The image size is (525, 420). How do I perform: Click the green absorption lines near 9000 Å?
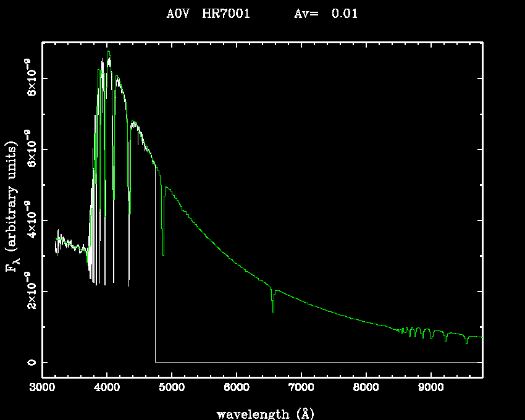point(426,332)
